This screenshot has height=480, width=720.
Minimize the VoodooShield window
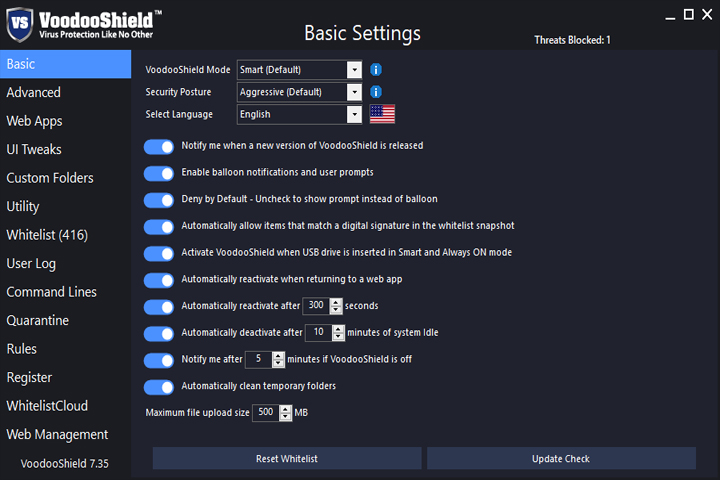tap(670, 16)
